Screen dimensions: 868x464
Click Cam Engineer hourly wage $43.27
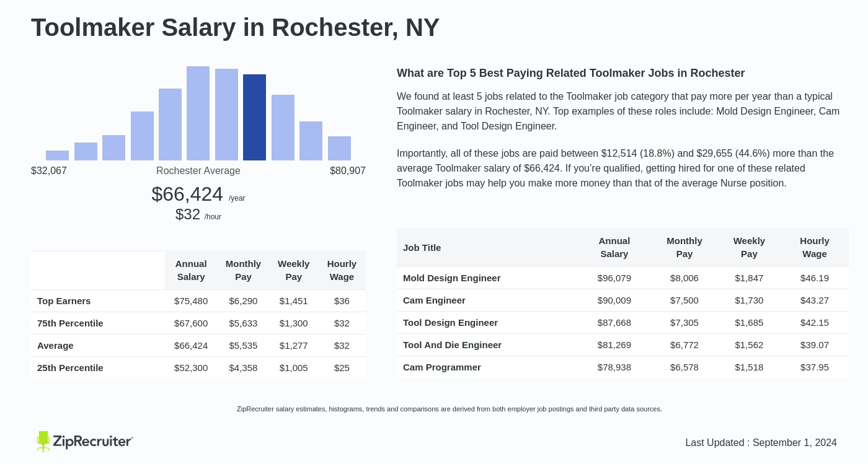pyautogui.click(x=815, y=300)
